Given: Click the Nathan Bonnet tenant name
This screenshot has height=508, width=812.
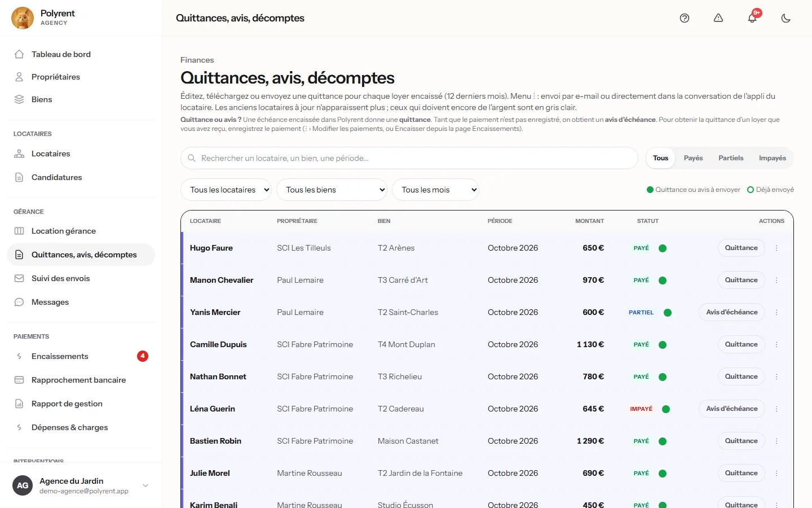Looking at the screenshot, I should pyautogui.click(x=218, y=376).
